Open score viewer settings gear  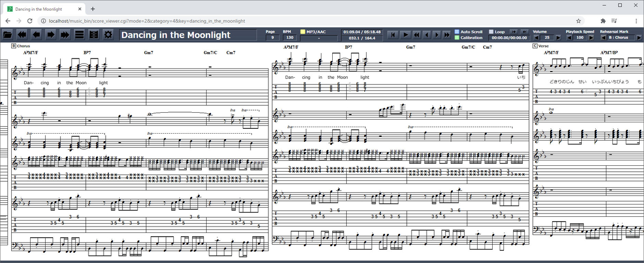tap(108, 34)
